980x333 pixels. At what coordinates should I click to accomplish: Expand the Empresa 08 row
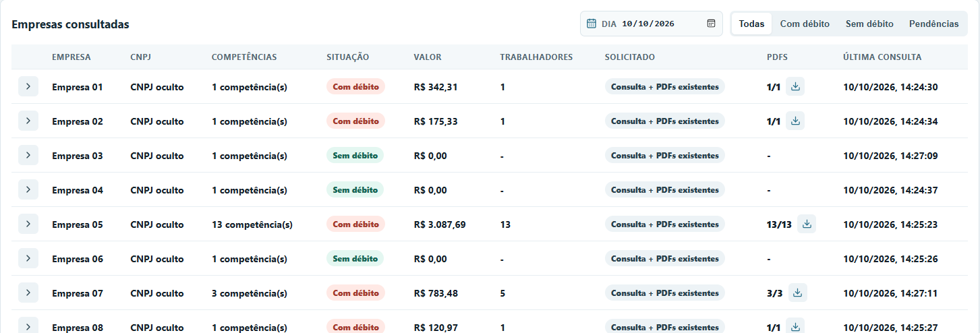(28, 326)
